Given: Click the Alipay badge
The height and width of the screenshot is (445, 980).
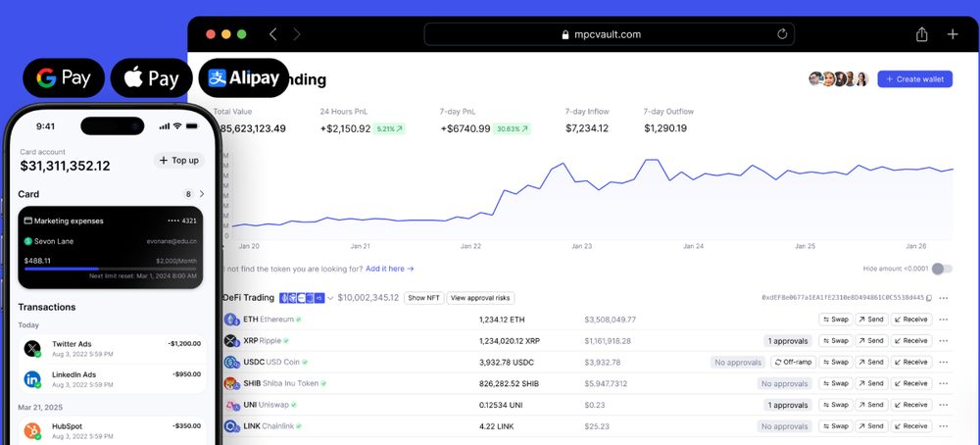Looking at the screenshot, I should click(x=244, y=78).
